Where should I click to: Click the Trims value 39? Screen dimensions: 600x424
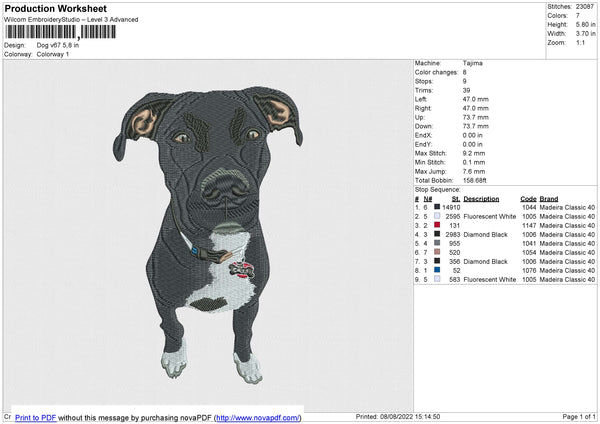coord(466,90)
